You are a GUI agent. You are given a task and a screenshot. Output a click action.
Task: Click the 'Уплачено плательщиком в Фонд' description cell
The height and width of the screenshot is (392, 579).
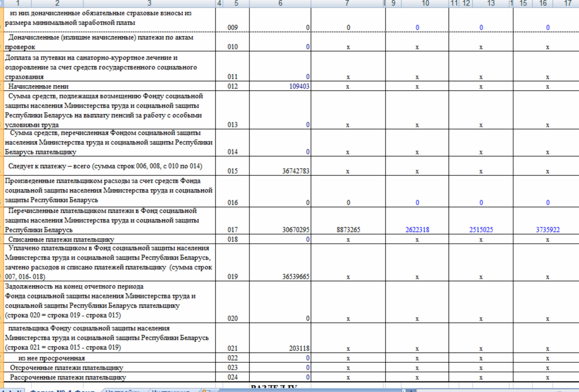point(110,263)
